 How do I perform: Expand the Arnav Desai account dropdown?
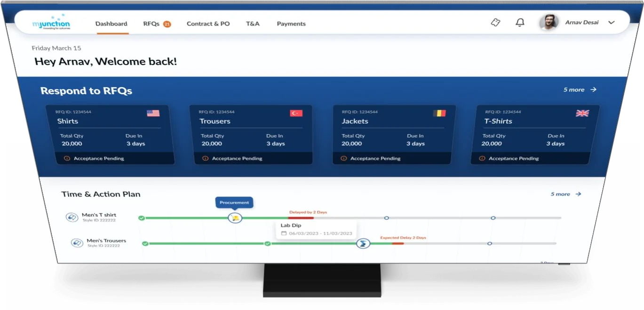click(x=612, y=23)
